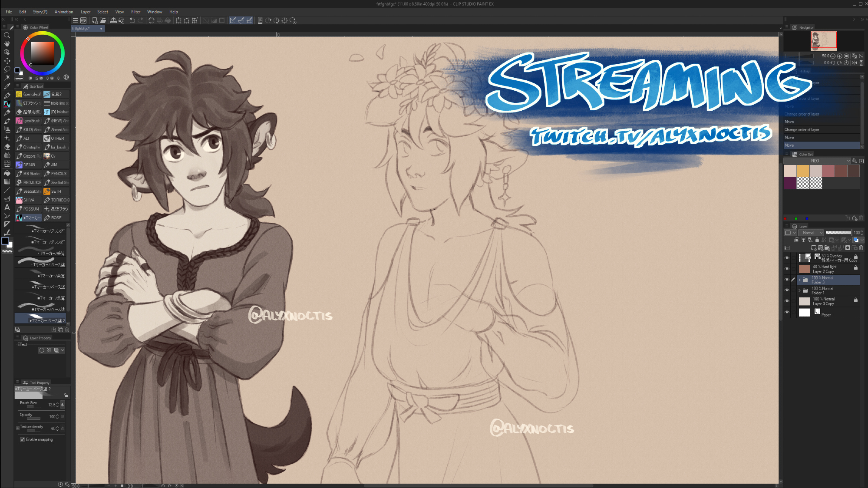Pick the yellow swatch in color set
This screenshot has height=488, width=868.
pyautogui.click(x=803, y=171)
